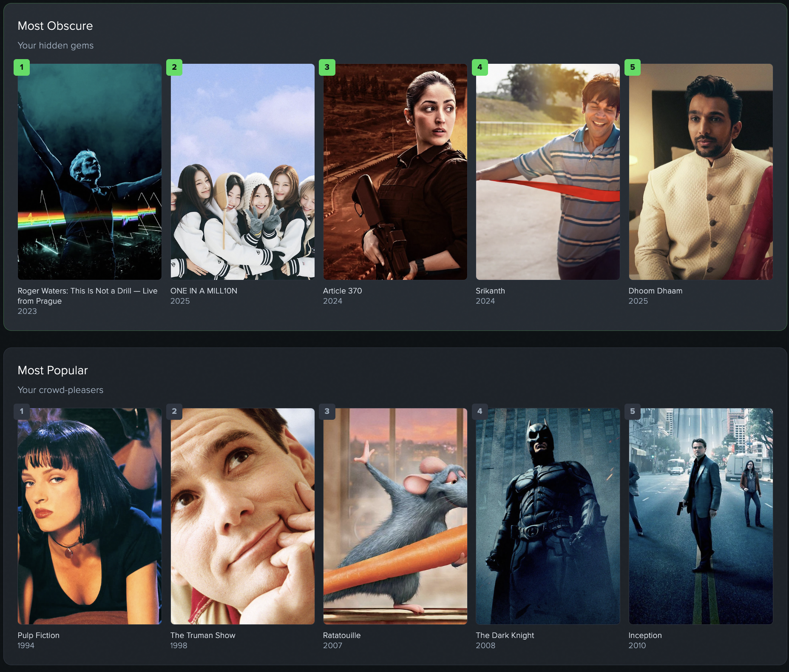Image resolution: width=789 pixels, height=672 pixels.
Task: Click the Most Obscure section heading
Action: pyautogui.click(x=55, y=26)
